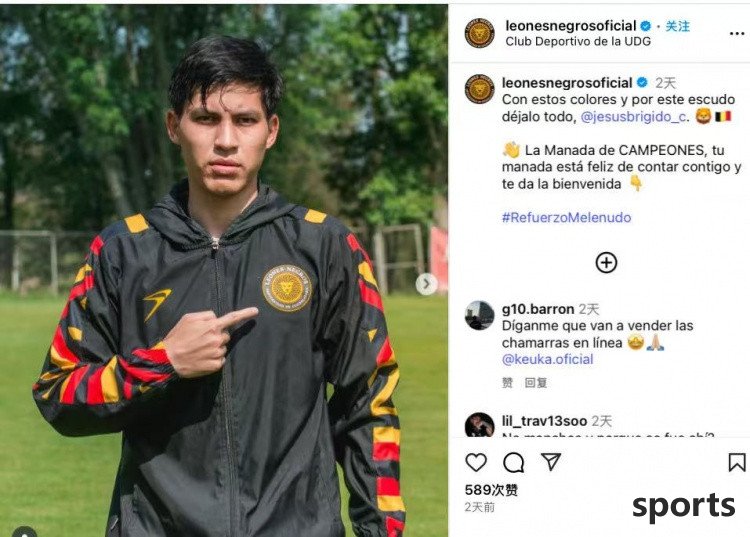Share post using paper plane icon

(x=551, y=461)
